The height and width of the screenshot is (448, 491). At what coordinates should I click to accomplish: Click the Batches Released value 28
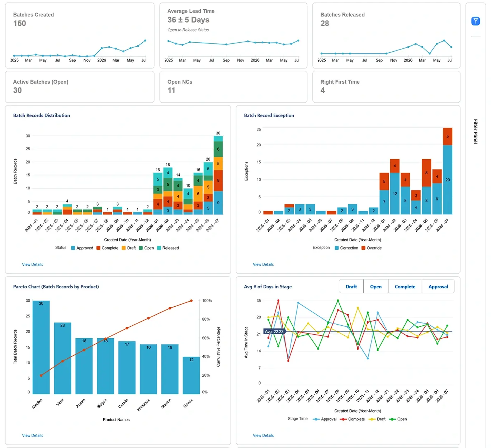(x=325, y=23)
